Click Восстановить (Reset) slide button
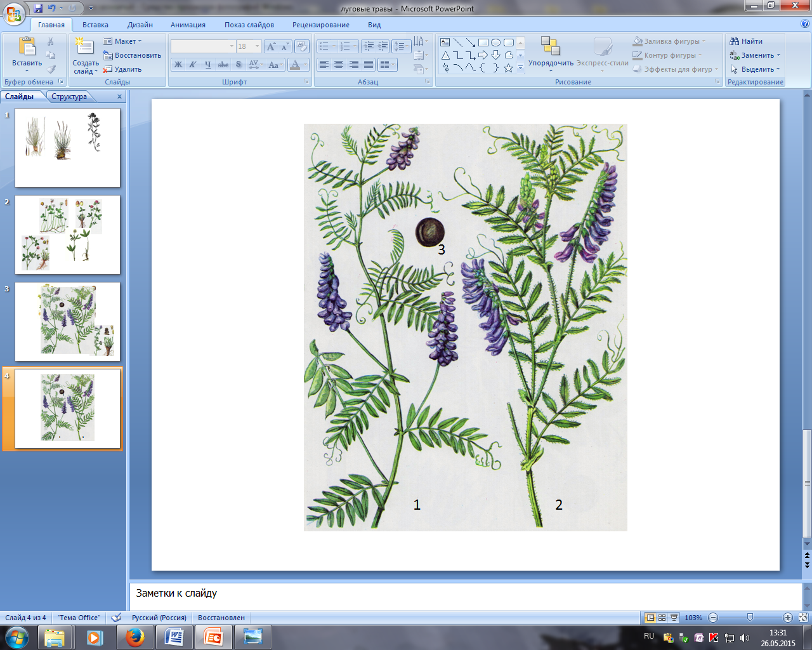 coord(133,55)
